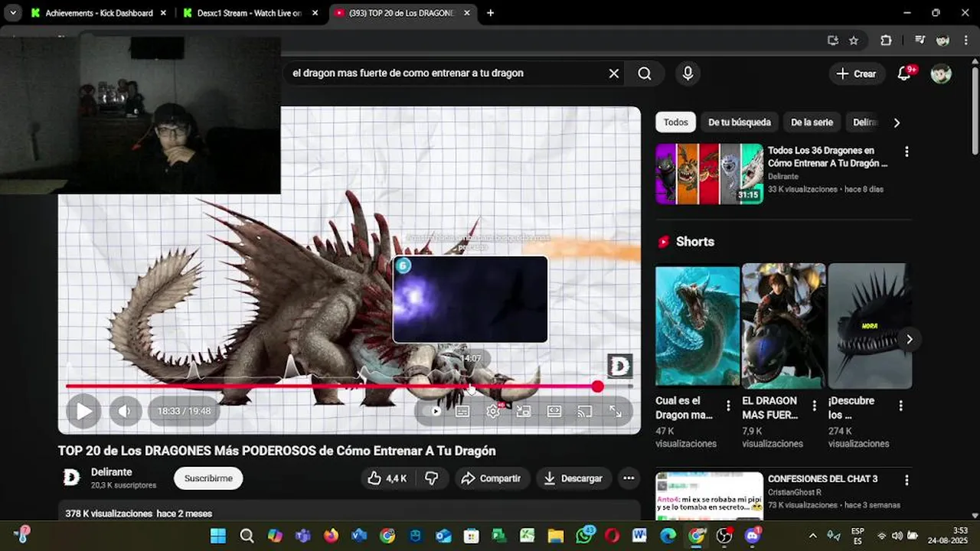Open the Todos Los 36 Dragones thumbnail

[x=709, y=174]
